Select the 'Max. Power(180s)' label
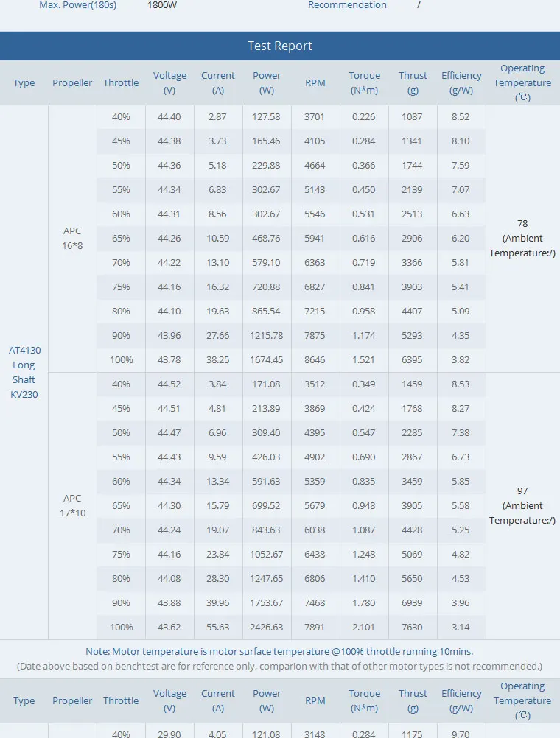Image resolution: width=560 pixels, height=738 pixels. pos(77,4)
